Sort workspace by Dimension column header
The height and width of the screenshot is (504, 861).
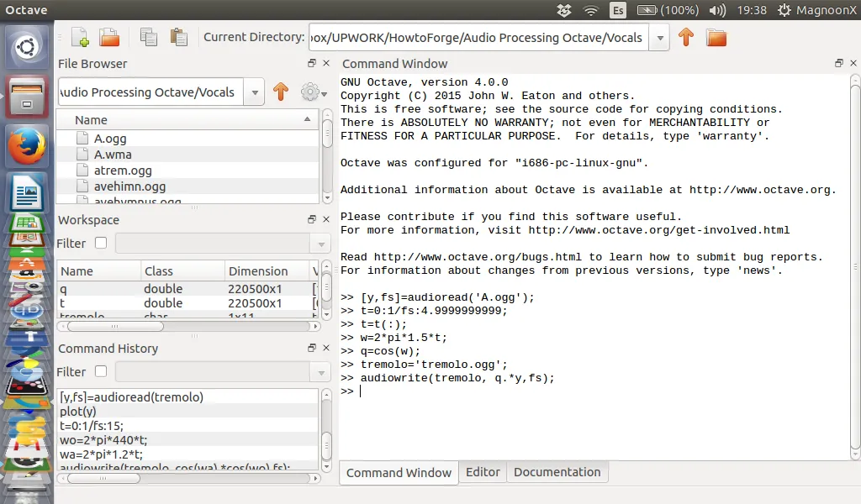pos(258,271)
